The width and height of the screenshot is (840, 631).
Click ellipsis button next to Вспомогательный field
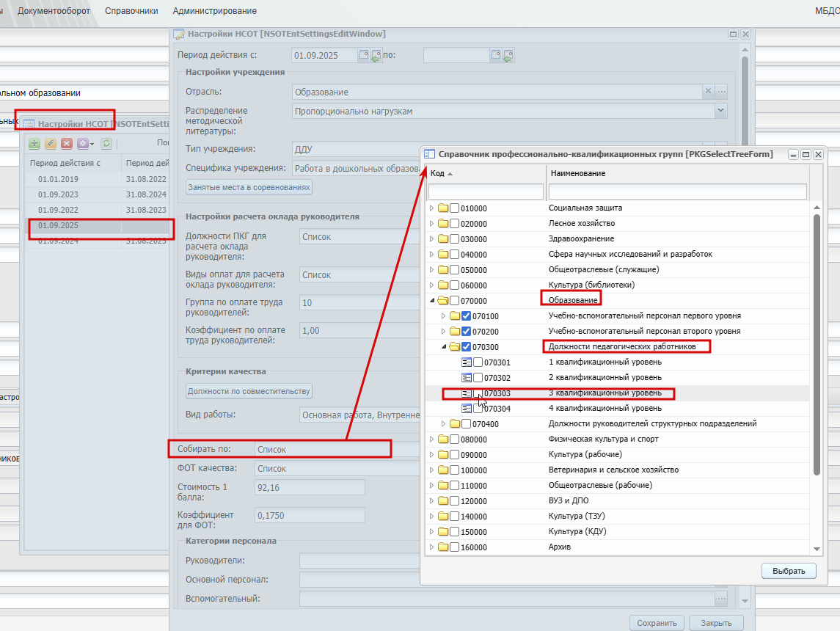[x=722, y=598]
